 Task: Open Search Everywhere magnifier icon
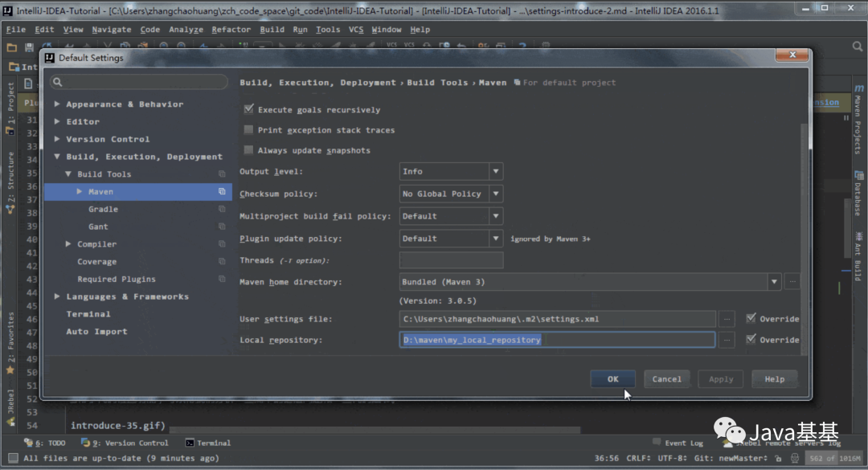[x=858, y=47]
